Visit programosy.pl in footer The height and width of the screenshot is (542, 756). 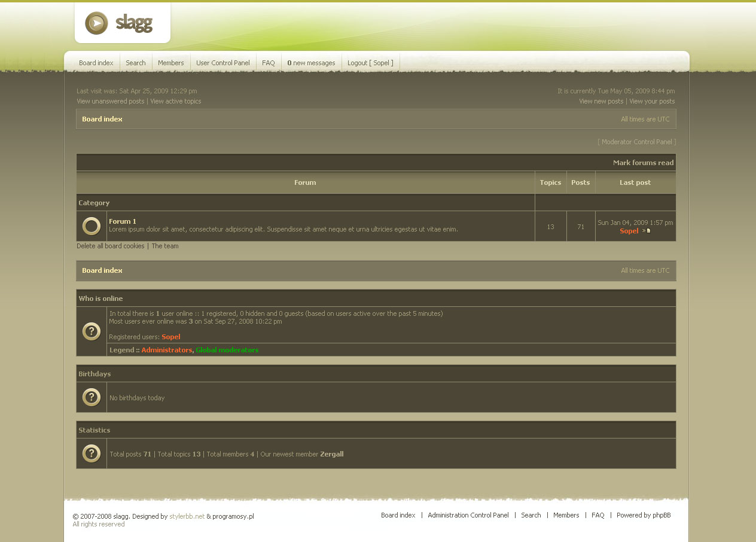[x=233, y=516]
